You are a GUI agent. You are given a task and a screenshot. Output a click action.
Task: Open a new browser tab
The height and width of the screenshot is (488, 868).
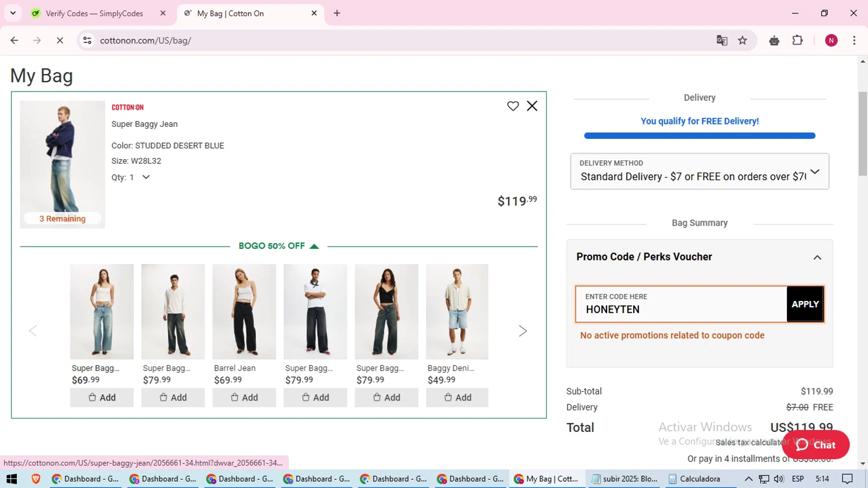coord(337,13)
